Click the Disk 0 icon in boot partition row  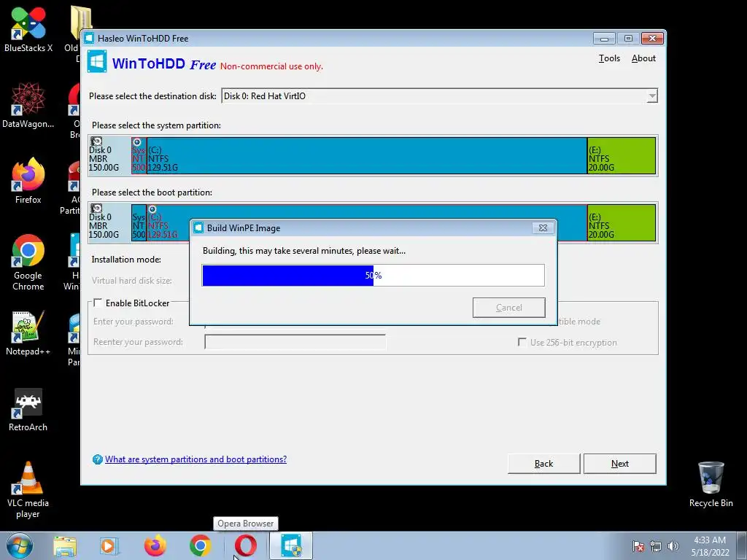pos(96,209)
